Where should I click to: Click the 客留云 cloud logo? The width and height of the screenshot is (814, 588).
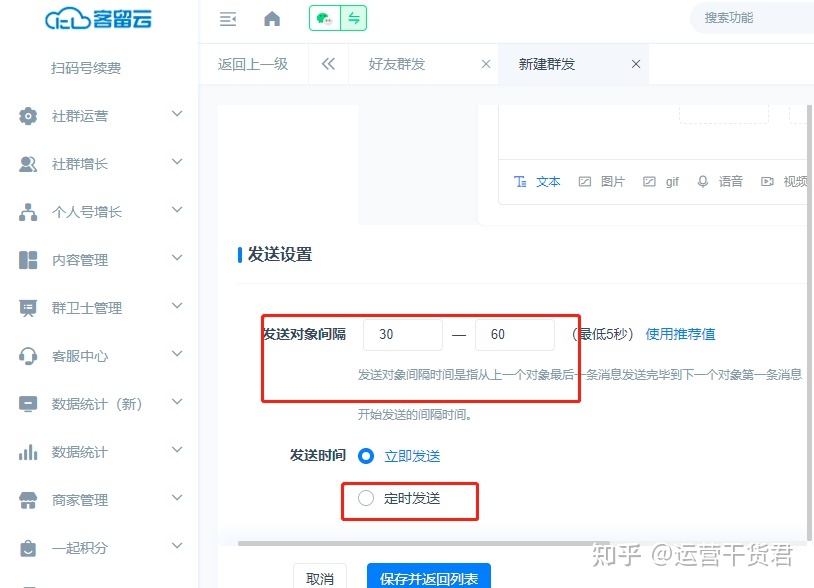[98, 19]
